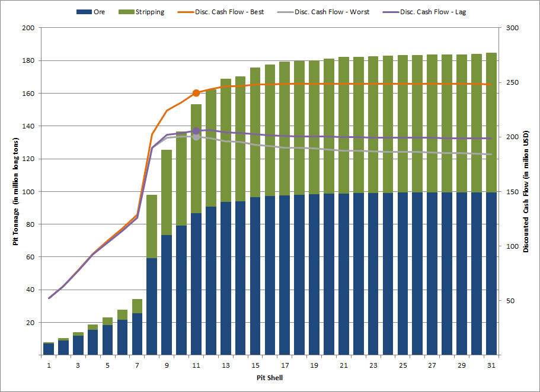Select the "Stripping" legend label
Image resolution: width=540 pixels, height=392 pixels.
(x=150, y=12)
